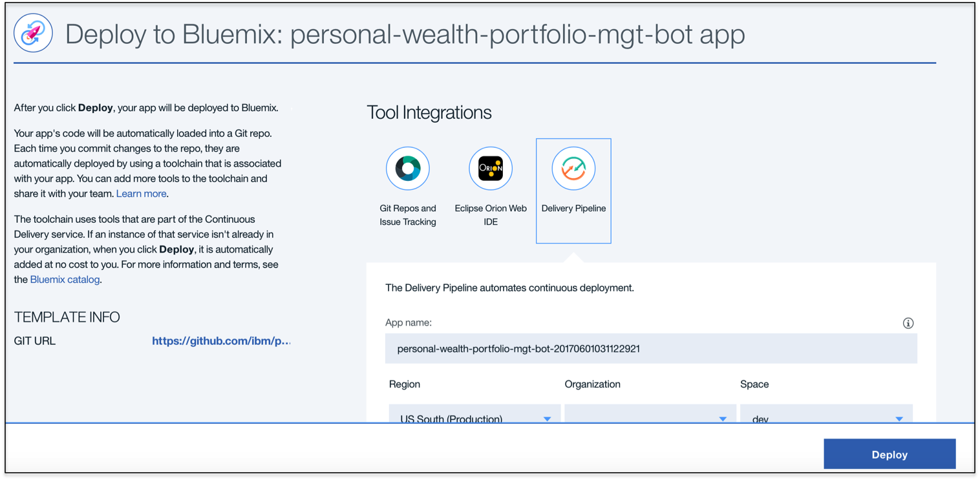
Task: Click the Deploy button
Action: click(x=889, y=454)
